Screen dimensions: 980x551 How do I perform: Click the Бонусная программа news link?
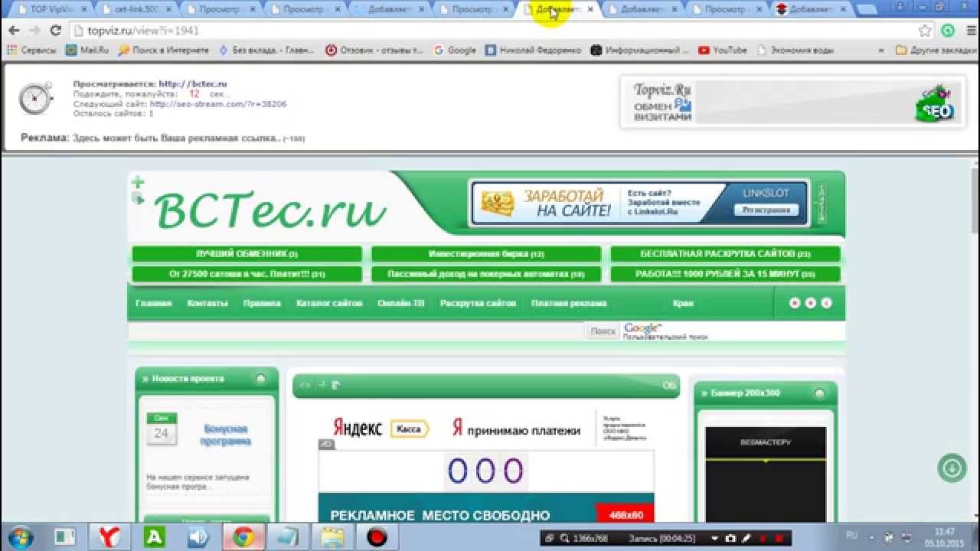coord(226,435)
